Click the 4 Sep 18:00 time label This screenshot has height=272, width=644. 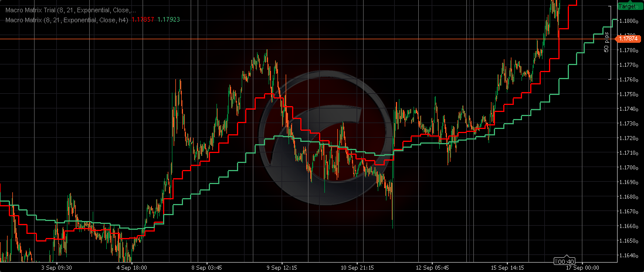[x=131, y=267]
